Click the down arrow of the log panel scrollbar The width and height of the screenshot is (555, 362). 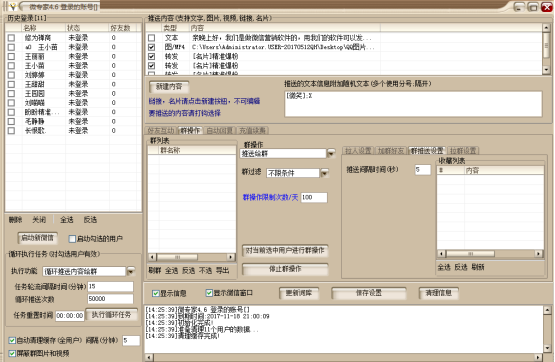point(547,348)
